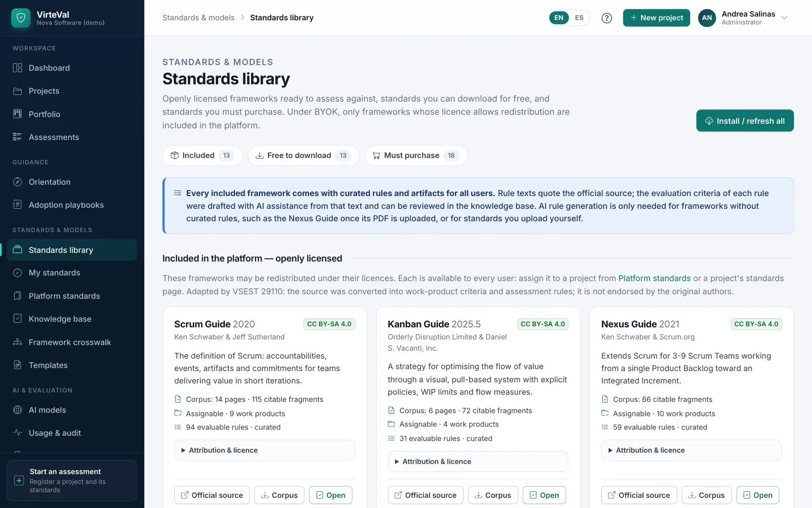This screenshot has height=508, width=812.
Task: Click the Templates document icon
Action: click(17, 365)
